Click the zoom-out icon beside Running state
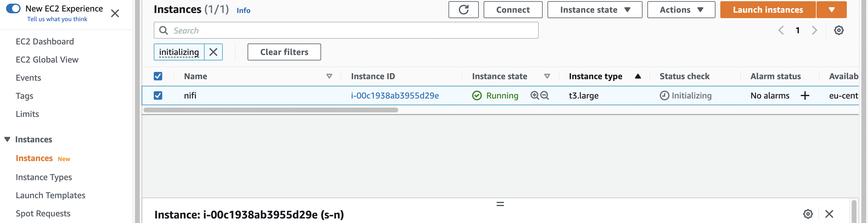The width and height of the screenshot is (868, 223). click(544, 95)
